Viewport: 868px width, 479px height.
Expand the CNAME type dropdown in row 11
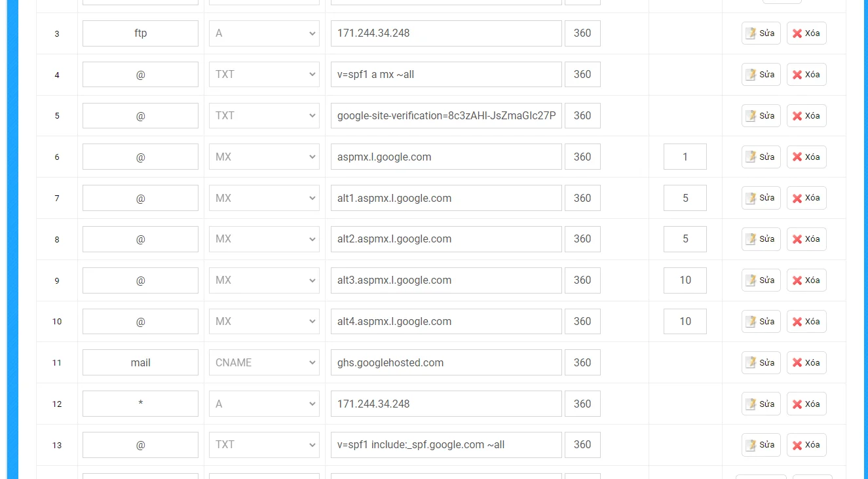(x=264, y=362)
